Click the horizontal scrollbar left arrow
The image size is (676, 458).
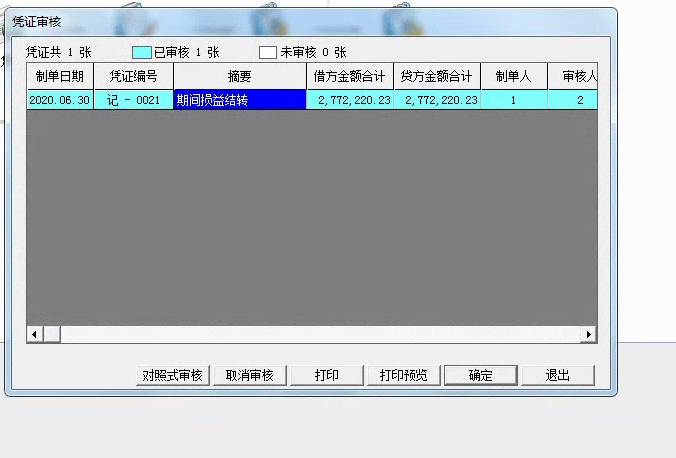[34, 334]
